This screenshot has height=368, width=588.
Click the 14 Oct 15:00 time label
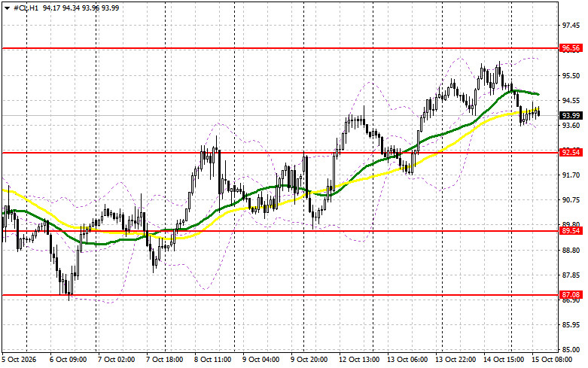tap(504, 360)
